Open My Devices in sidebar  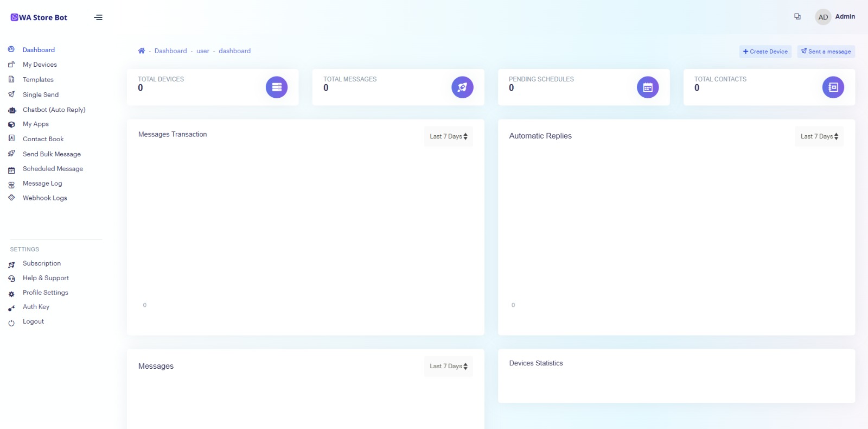[x=40, y=65]
